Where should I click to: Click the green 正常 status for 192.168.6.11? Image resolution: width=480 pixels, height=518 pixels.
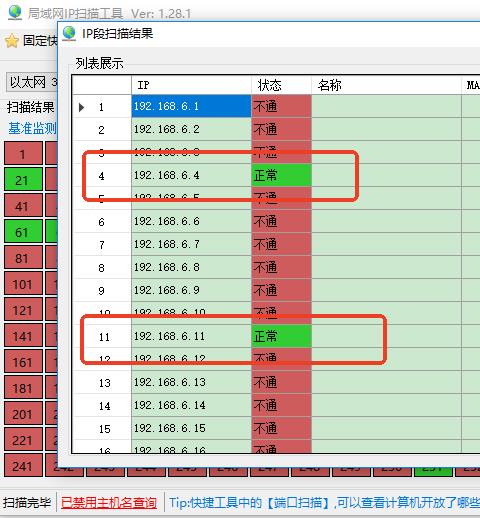click(281, 336)
